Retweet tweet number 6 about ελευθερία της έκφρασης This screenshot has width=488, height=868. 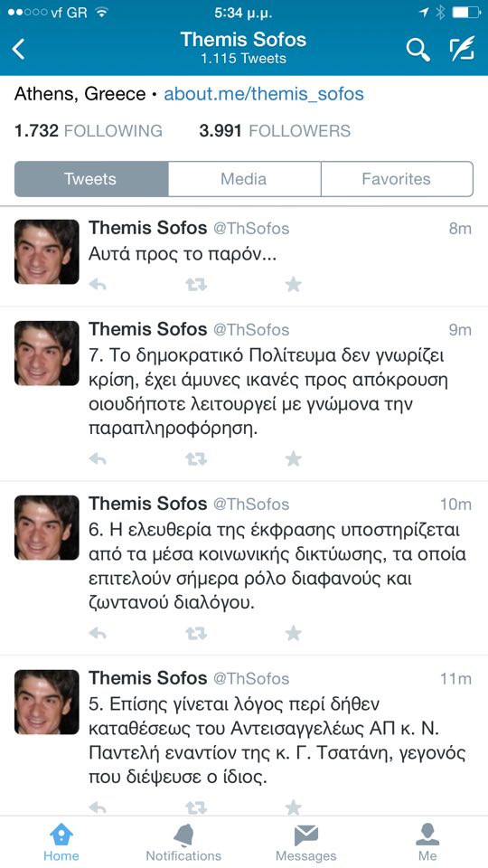196,633
